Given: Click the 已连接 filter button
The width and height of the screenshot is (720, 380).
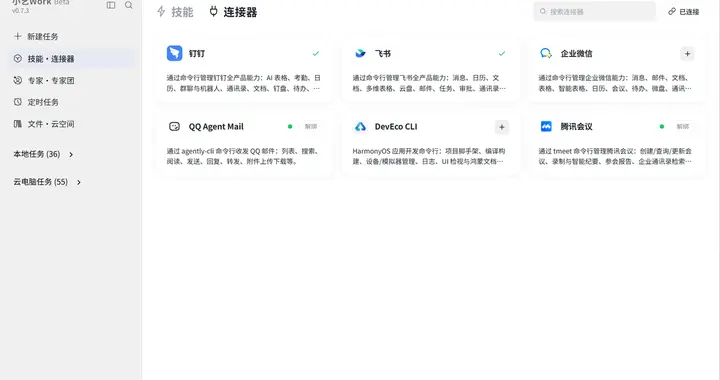Looking at the screenshot, I should point(684,12).
